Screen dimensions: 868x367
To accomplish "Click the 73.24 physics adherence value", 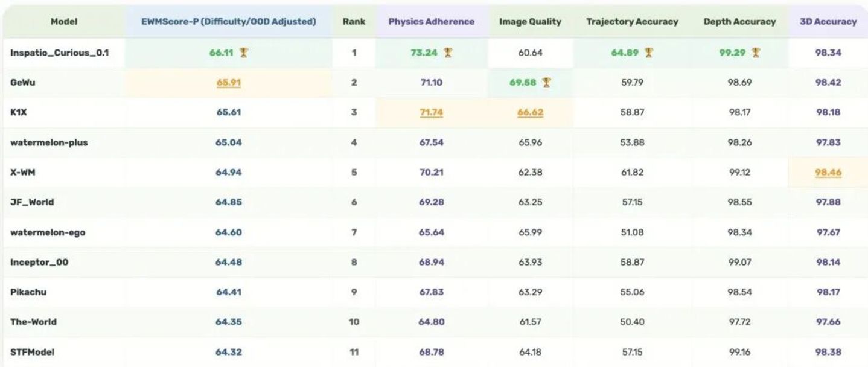I will coord(424,53).
